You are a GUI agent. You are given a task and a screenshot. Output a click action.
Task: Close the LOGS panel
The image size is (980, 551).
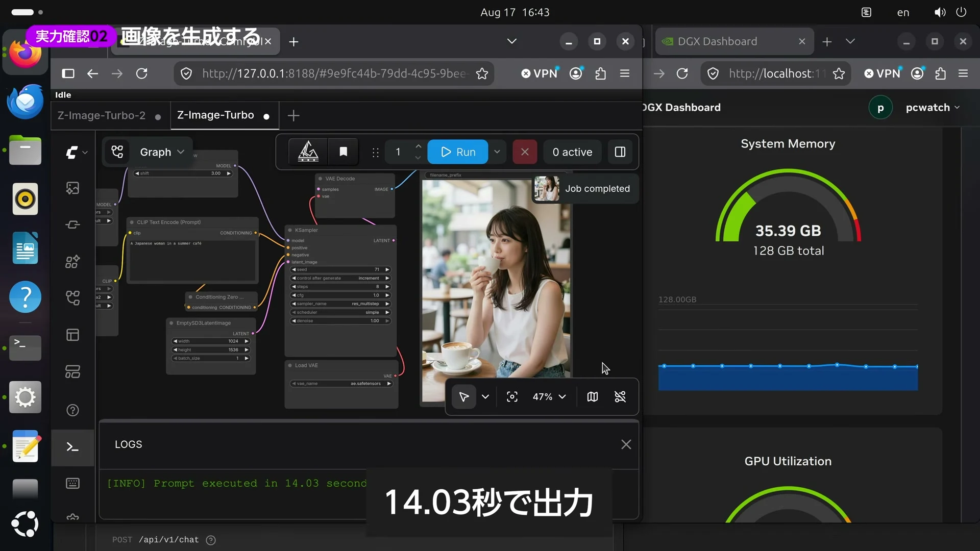pyautogui.click(x=626, y=445)
